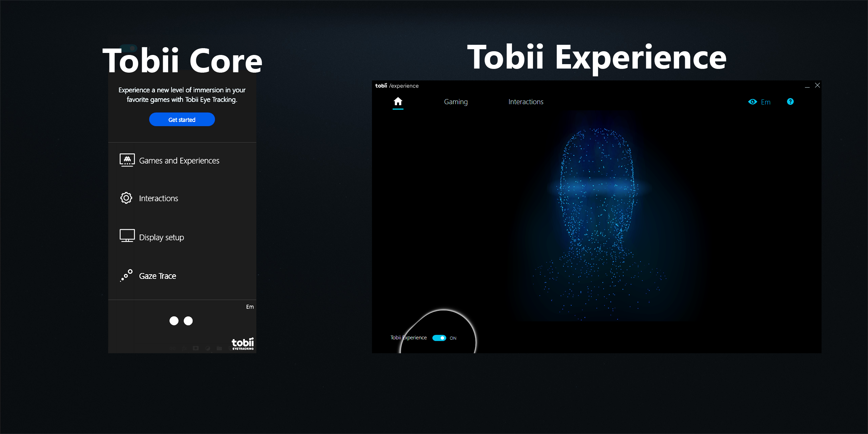Click the tobii eyetracking logo
This screenshot has height=434, width=868.
pyautogui.click(x=242, y=343)
